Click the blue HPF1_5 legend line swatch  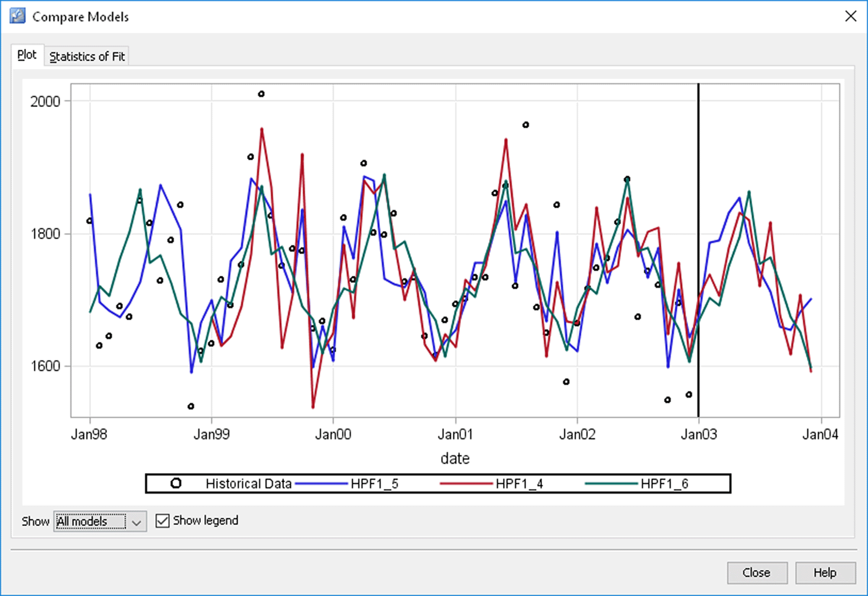(x=321, y=484)
